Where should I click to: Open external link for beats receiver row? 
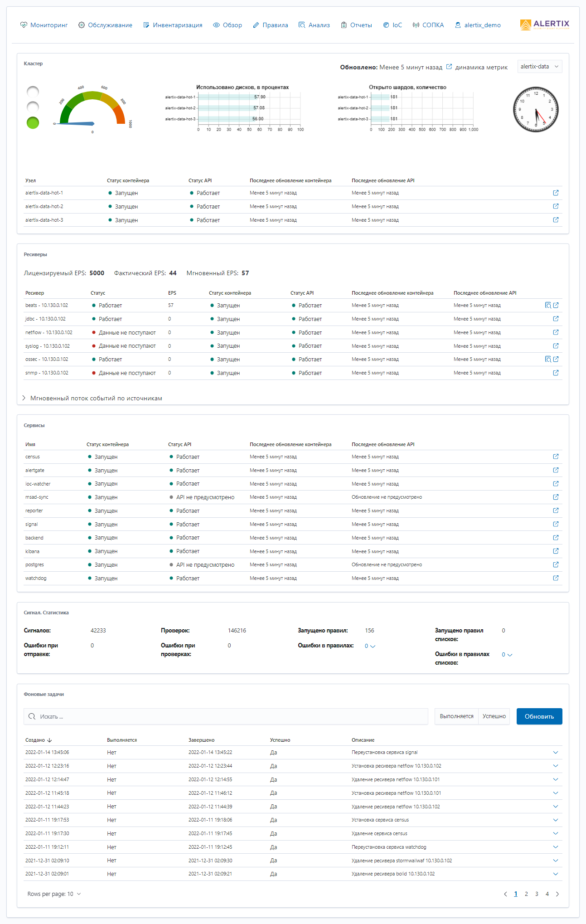pos(556,305)
